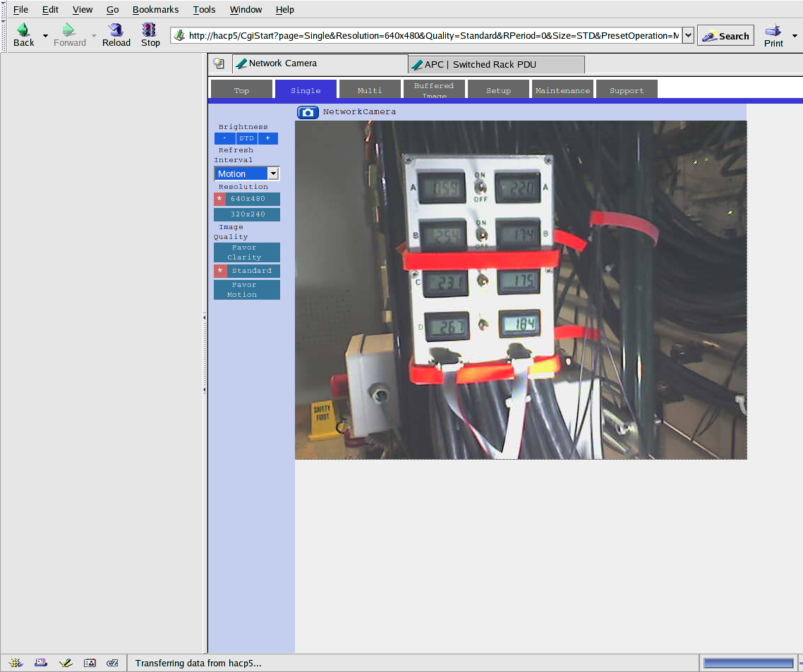Image resolution: width=803 pixels, height=672 pixels.
Task: Select the Single view tab
Action: coord(306,90)
